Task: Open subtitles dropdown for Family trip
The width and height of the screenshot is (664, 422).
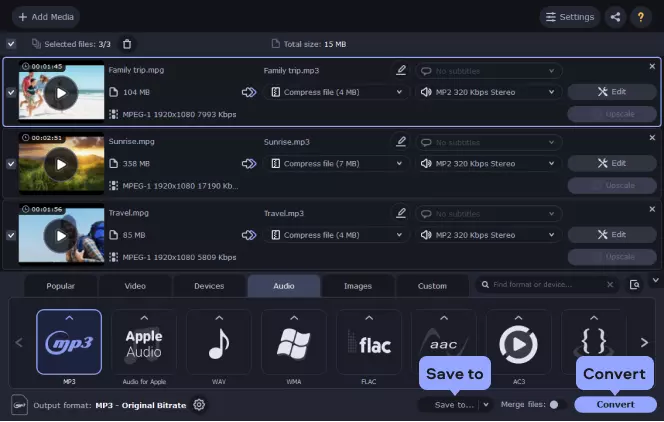Action: (x=489, y=71)
